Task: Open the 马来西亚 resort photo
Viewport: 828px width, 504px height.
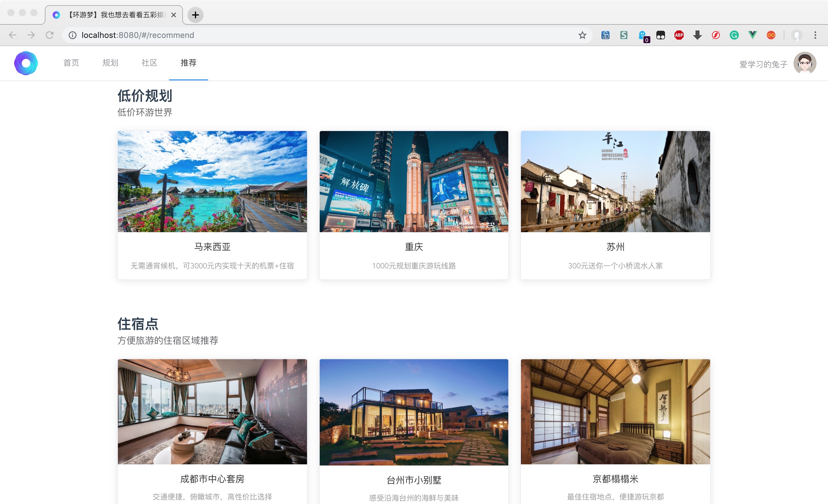Action: click(x=212, y=181)
